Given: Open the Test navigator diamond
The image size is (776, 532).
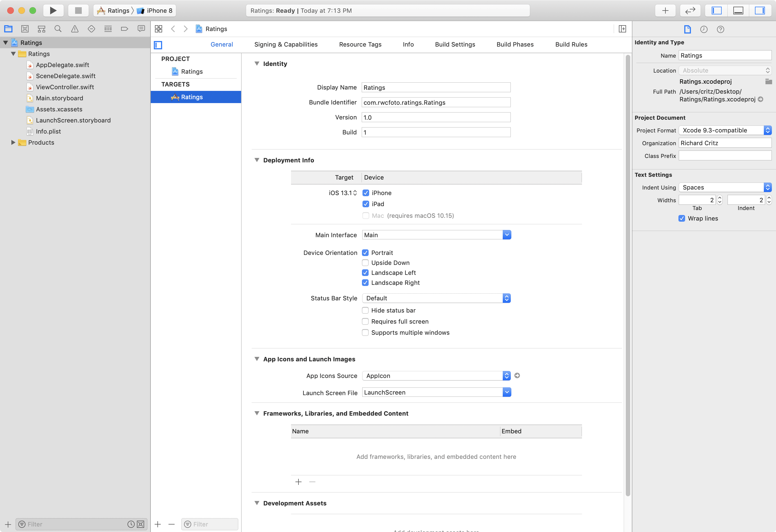Looking at the screenshot, I should pyautogui.click(x=91, y=29).
